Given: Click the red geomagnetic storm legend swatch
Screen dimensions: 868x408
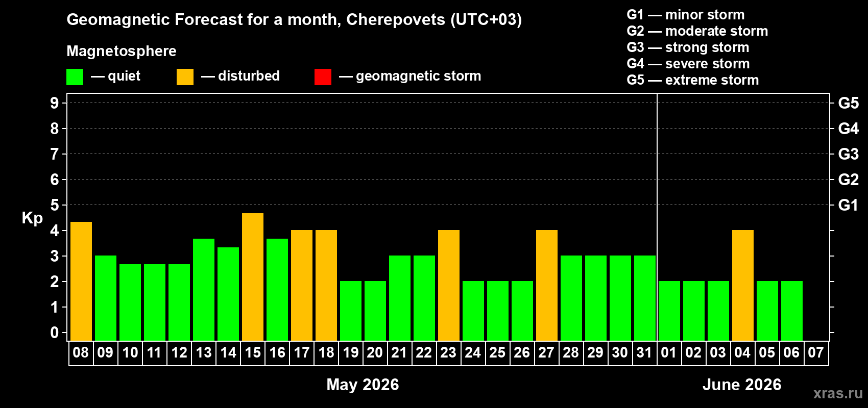Looking at the screenshot, I should point(323,77).
